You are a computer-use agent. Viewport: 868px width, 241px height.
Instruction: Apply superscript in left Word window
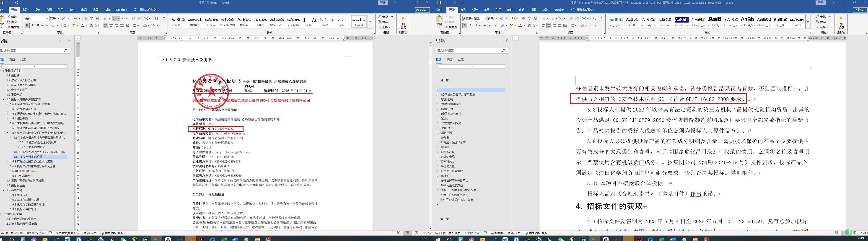(58, 25)
